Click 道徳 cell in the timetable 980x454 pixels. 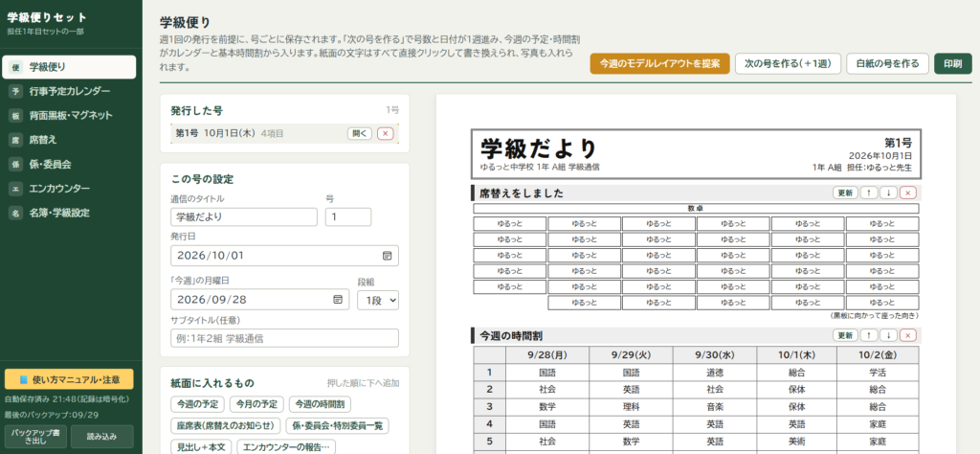pyautogui.click(x=715, y=372)
